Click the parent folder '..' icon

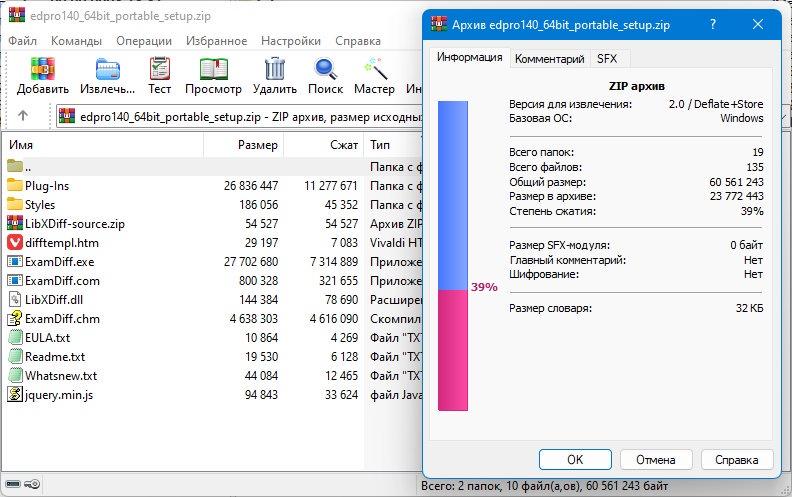(x=15, y=166)
